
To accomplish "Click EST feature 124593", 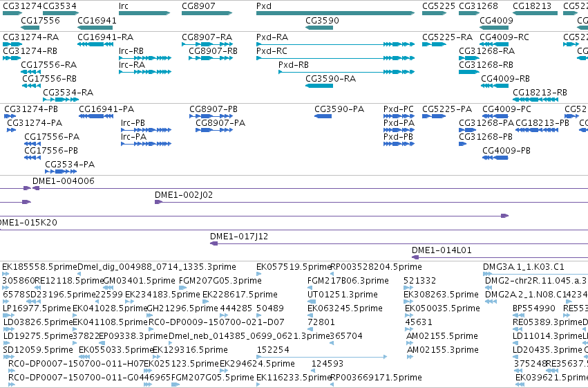I will tap(314, 371).
